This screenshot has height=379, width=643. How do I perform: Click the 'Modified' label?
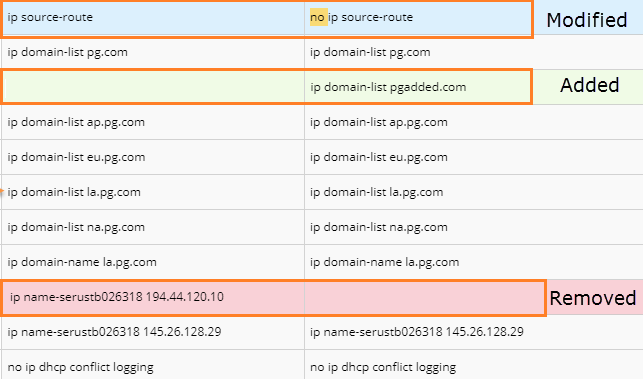(587, 20)
